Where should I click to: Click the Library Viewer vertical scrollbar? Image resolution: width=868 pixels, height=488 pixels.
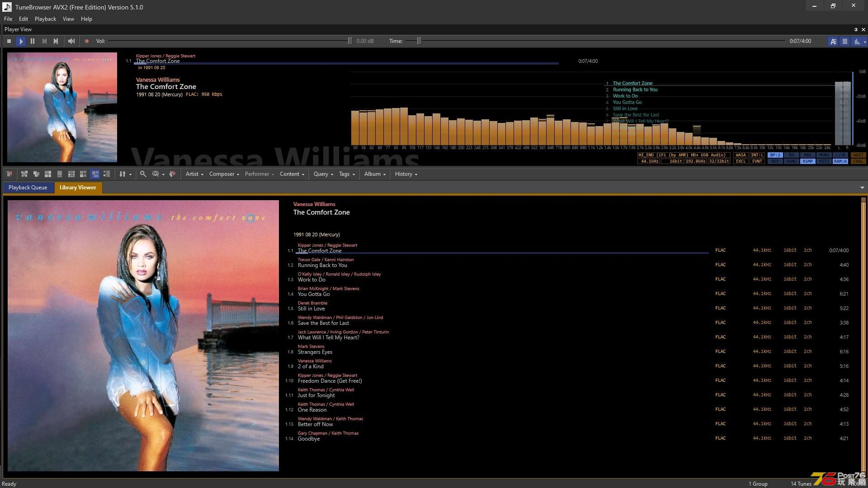(863, 337)
